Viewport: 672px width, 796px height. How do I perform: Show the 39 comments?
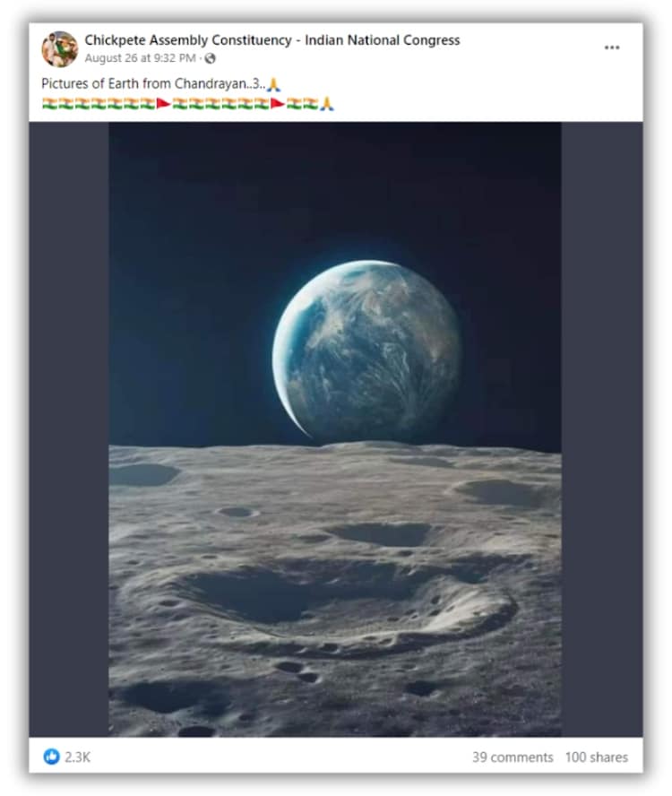(x=513, y=757)
